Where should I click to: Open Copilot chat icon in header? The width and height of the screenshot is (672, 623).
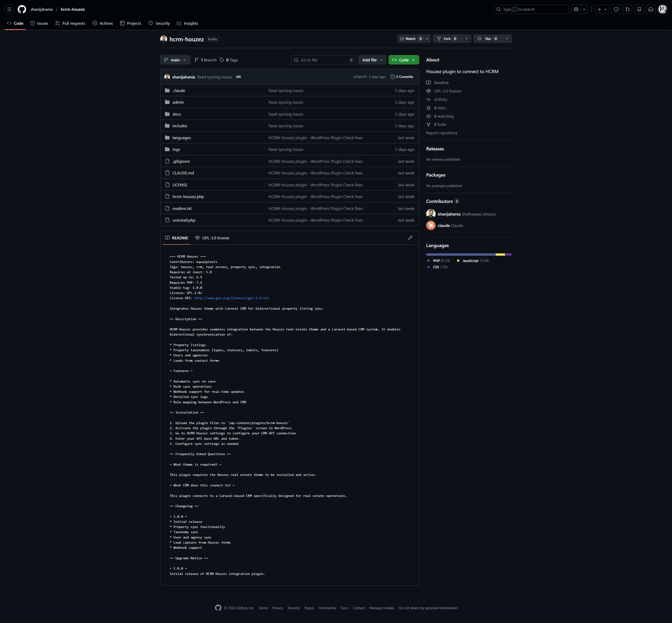576,9
